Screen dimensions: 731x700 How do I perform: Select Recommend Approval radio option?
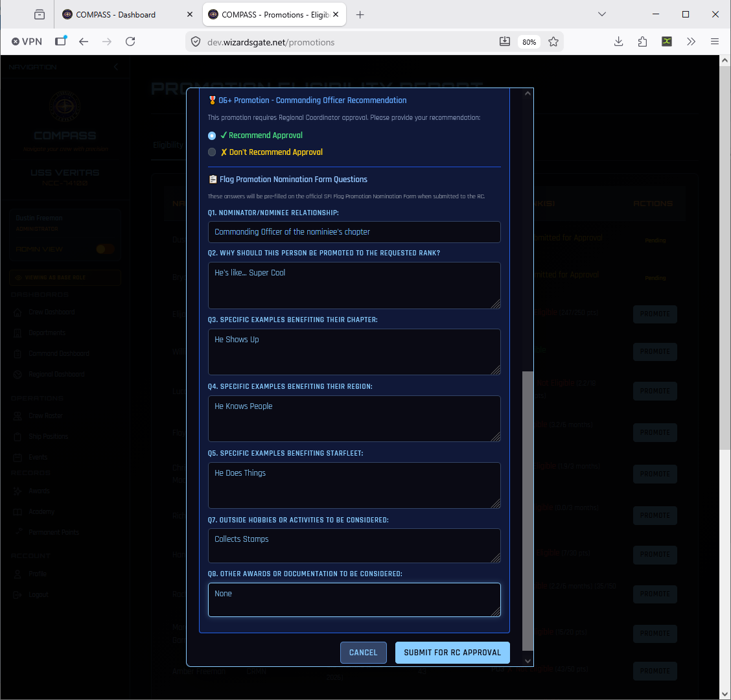click(212, 135)
